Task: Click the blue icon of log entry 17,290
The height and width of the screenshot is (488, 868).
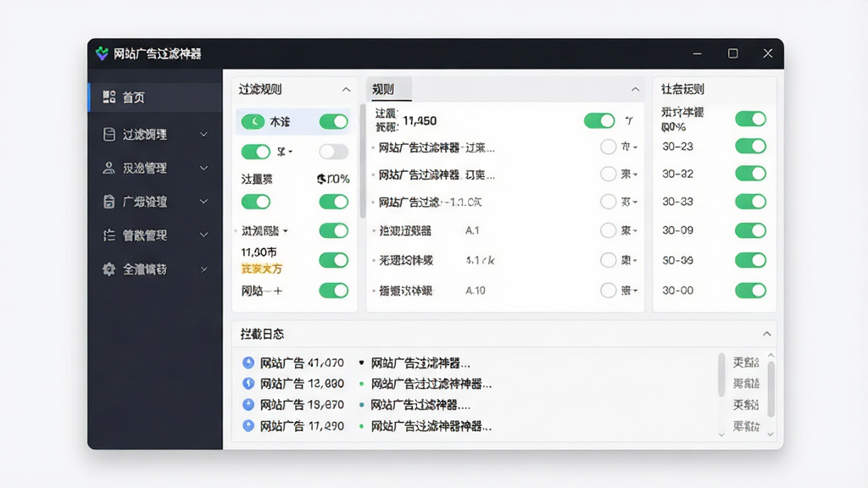Action: (x=248, y=425)
